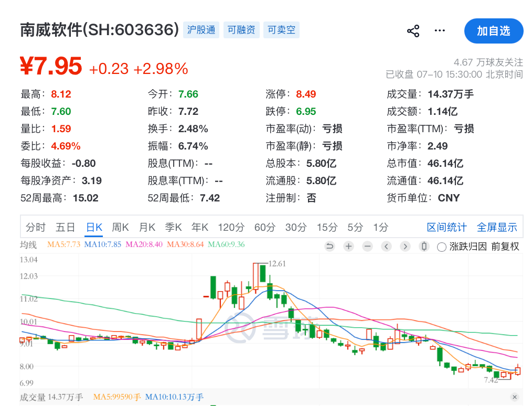This screenshot has width=532, height=406.
Task: Switch to the 分时 chart tab
Action: click(x=36, y=227)
